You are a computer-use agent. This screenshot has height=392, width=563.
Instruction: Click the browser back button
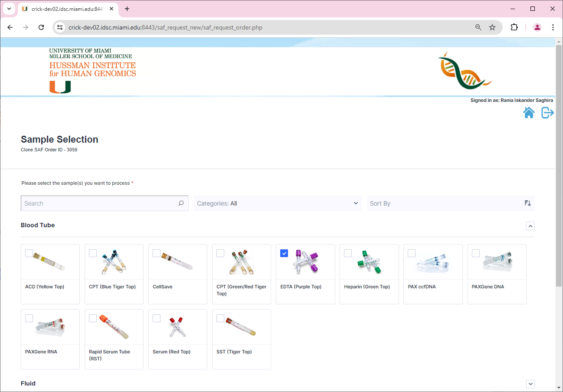[10, 27]
